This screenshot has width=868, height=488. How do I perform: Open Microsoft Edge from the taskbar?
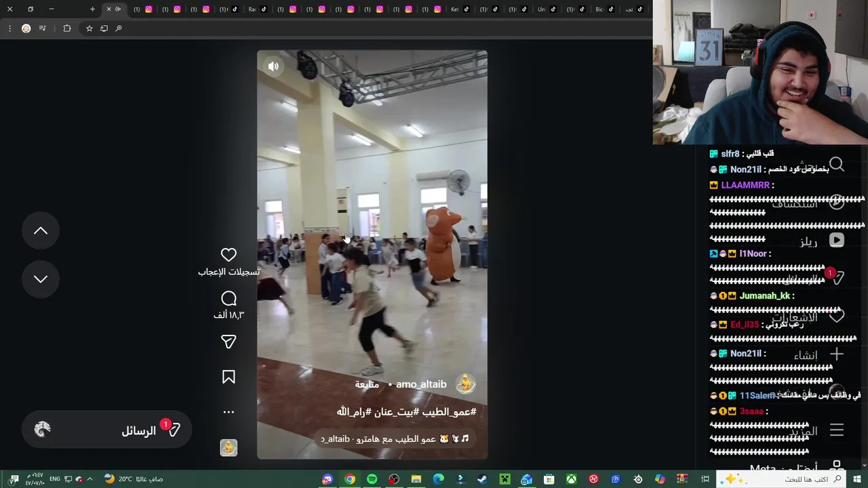tap(439, 479)
